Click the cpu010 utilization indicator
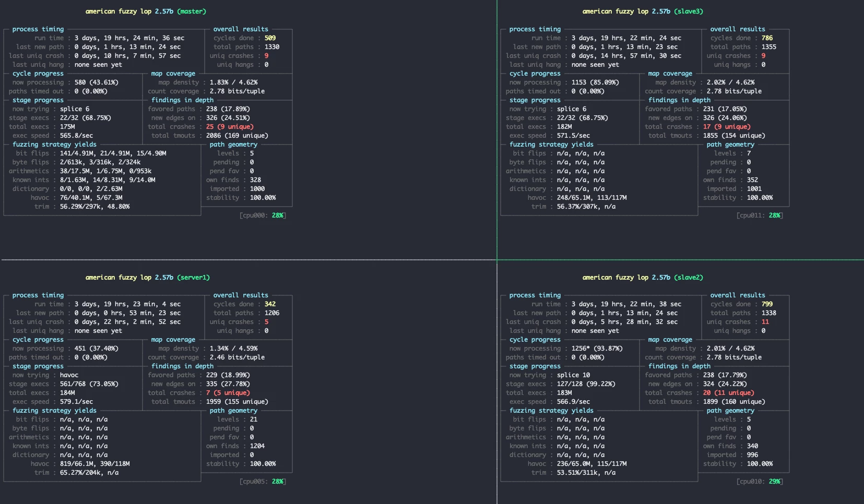The image size is (864, 504). (x=760, y=482)
